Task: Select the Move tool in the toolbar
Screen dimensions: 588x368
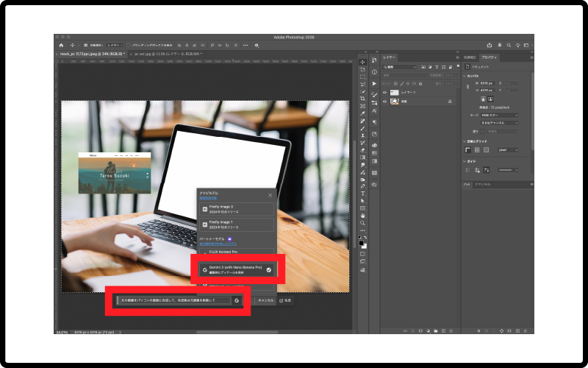Action: click(x=363, y=62)
